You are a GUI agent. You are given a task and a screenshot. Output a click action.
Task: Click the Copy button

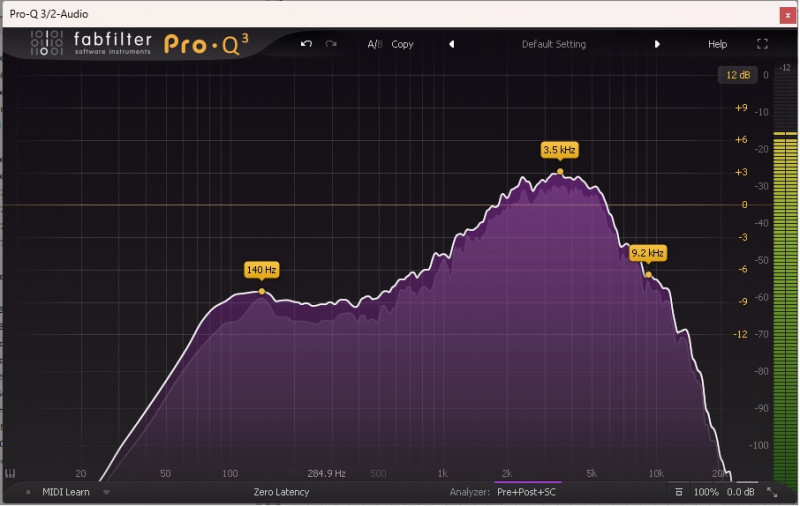[x=402, y=44]
